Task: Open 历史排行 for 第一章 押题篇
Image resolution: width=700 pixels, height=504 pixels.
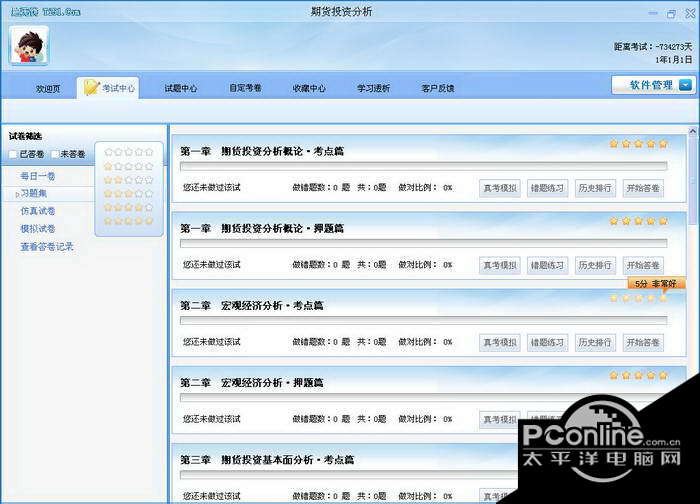Action: [595, 266]
